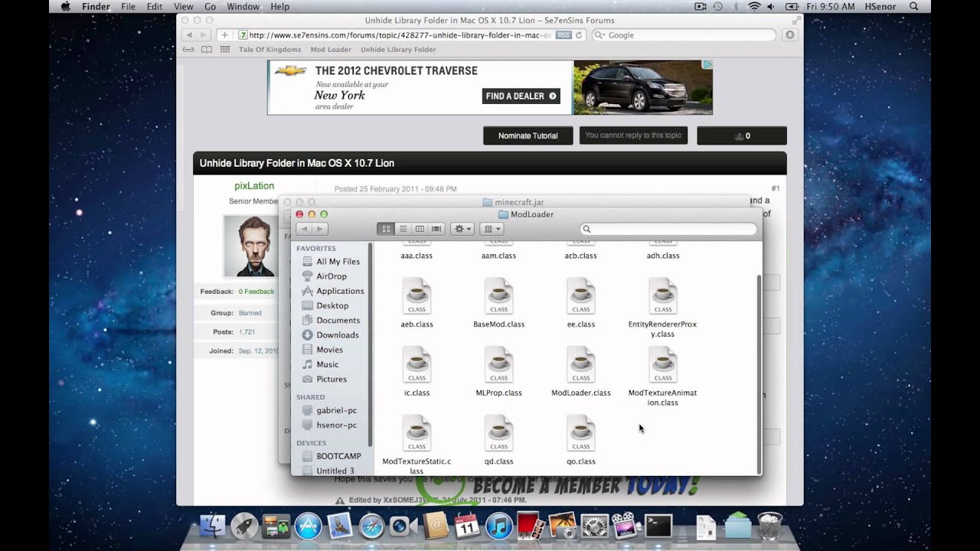Open the item arrangement dropdown in Finder

point(491,229)
